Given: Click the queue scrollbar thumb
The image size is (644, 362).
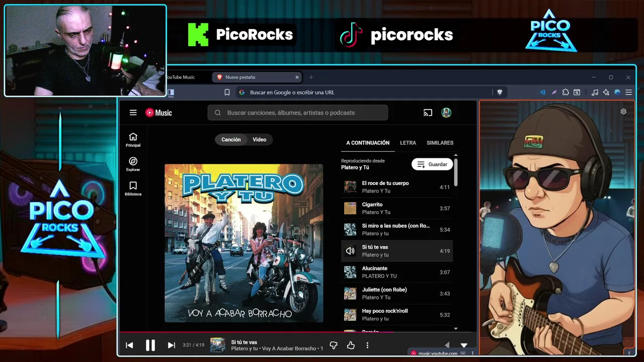Looking at the screenshot, I should click(x=456, y=172).
